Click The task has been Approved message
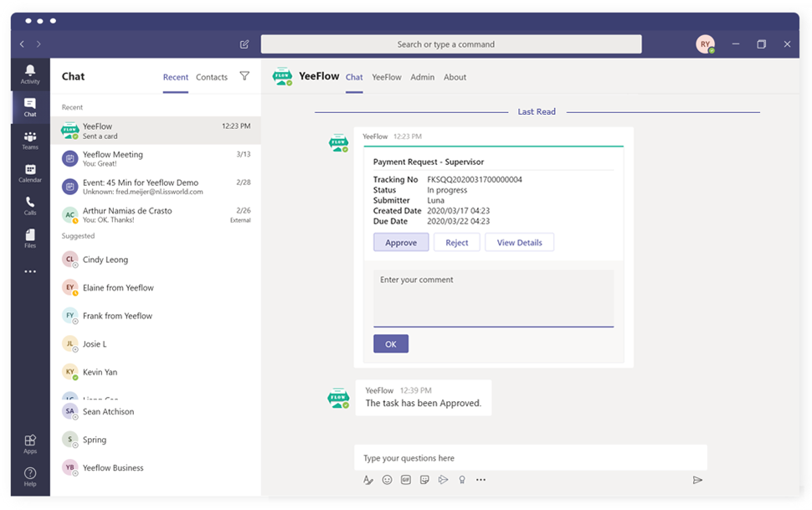 [x=423, y=404]
